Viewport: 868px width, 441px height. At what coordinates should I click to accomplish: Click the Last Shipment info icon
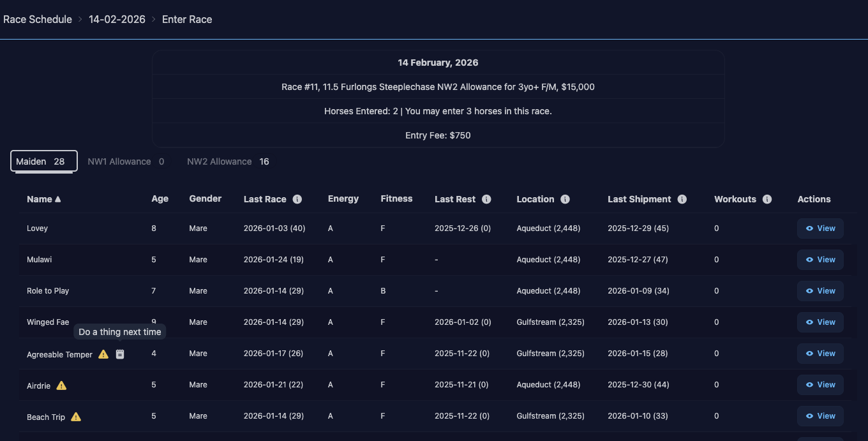[682, 199]
